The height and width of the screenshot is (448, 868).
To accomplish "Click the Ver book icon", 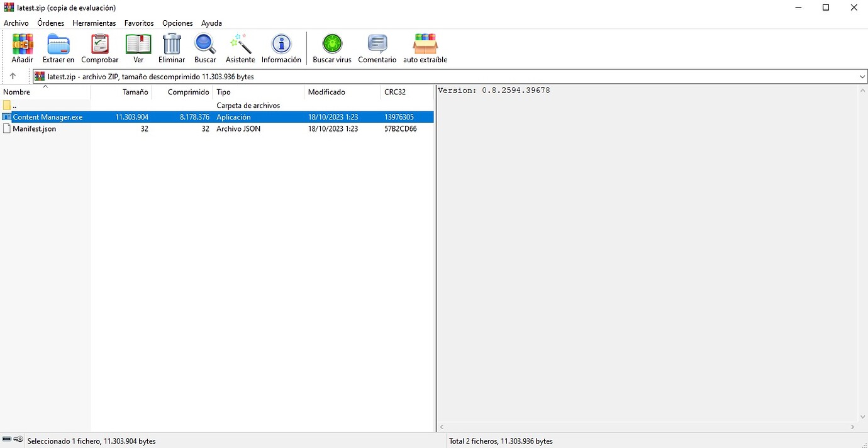I will coord(138,48).
